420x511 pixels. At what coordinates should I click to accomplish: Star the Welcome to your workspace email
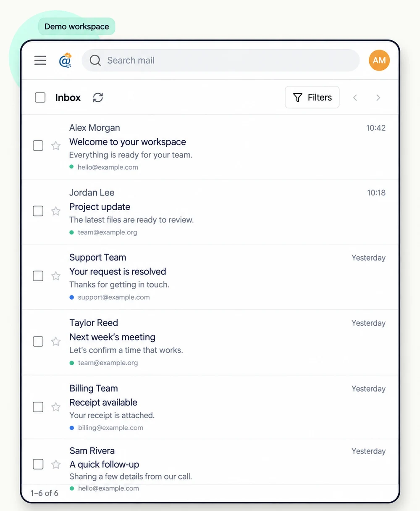coord(56,146)
